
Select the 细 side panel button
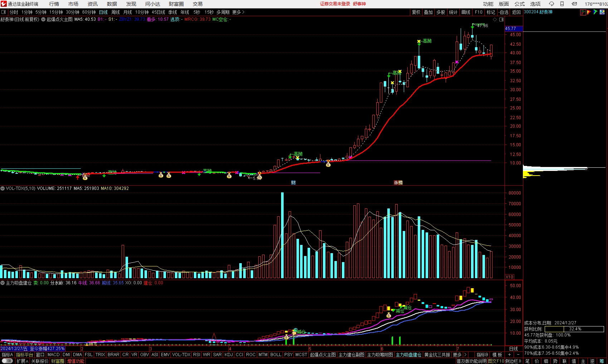click(546, 361)
